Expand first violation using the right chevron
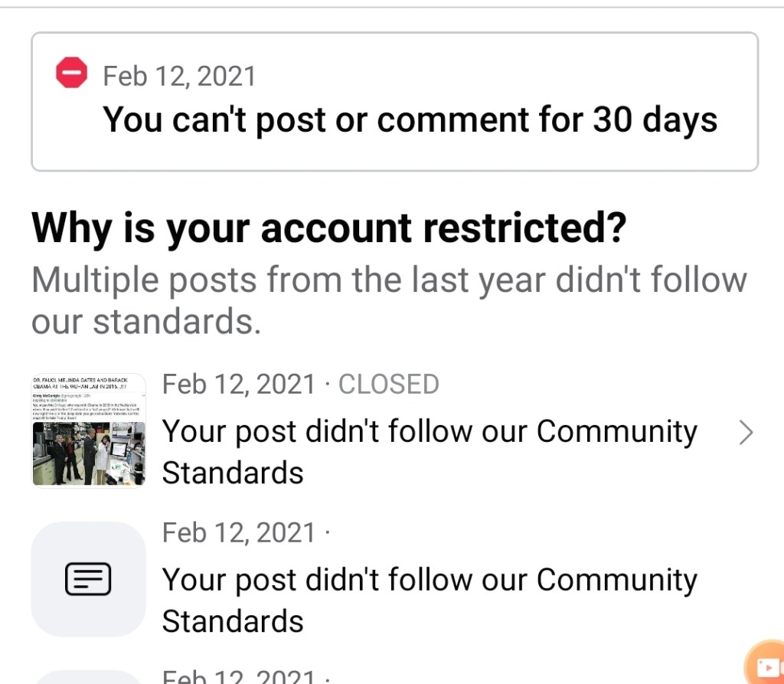This screenshot has height=684, width=784. point(745,434)
